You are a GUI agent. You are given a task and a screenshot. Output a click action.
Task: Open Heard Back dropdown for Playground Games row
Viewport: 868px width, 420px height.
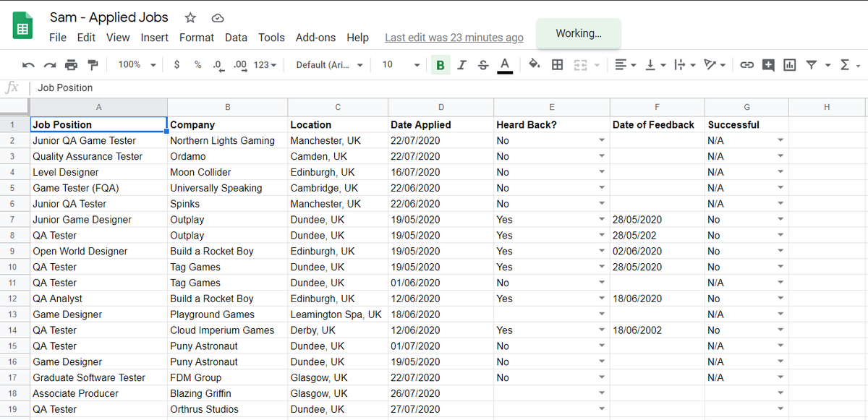pos(602,314)
